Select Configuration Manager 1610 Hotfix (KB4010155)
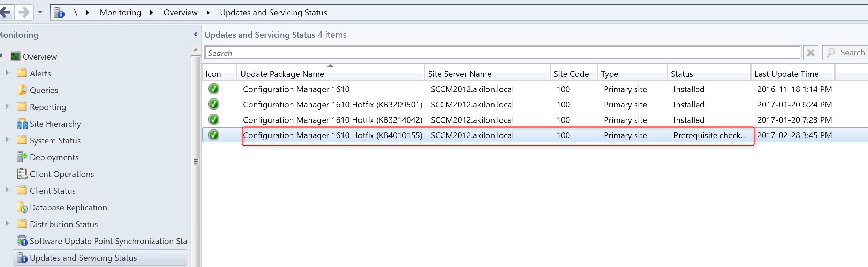The image size is (868, 267). click(332, 135)
